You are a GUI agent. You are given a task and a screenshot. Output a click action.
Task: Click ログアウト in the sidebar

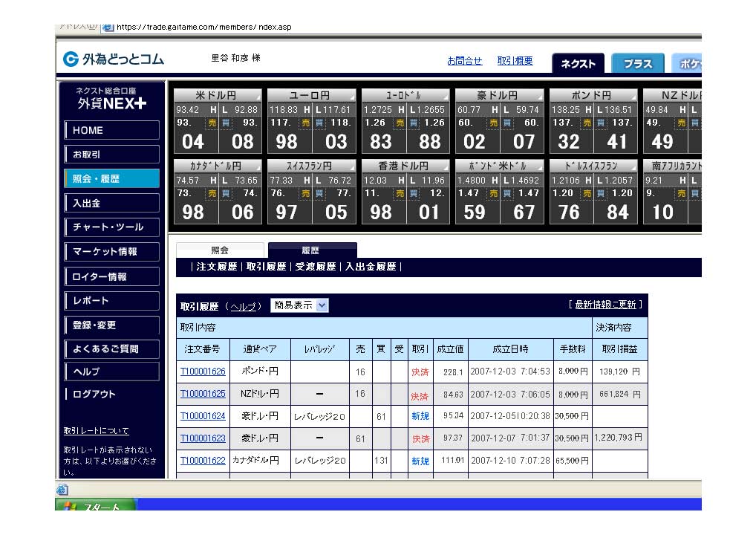pos(94,394)
